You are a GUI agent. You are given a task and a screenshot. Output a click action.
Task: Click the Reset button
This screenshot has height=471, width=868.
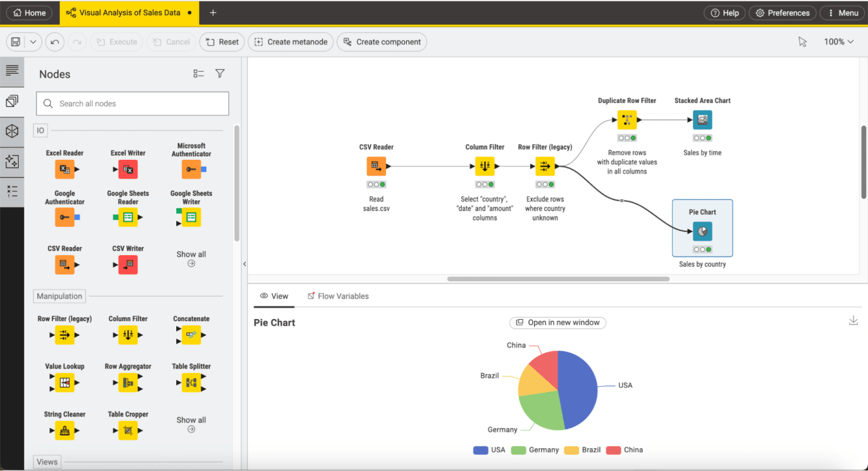click(222, 42)
